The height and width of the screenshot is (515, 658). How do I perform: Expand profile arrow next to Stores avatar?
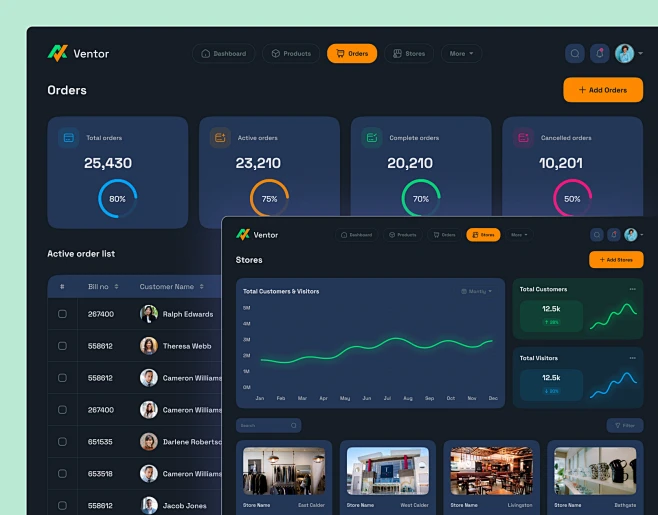(x=642, y=235)
